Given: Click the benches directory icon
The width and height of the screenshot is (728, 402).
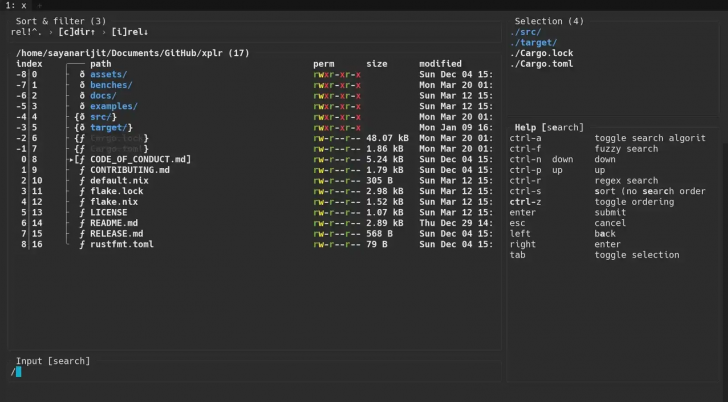Looking at the screenshot, I should point(81,86).
